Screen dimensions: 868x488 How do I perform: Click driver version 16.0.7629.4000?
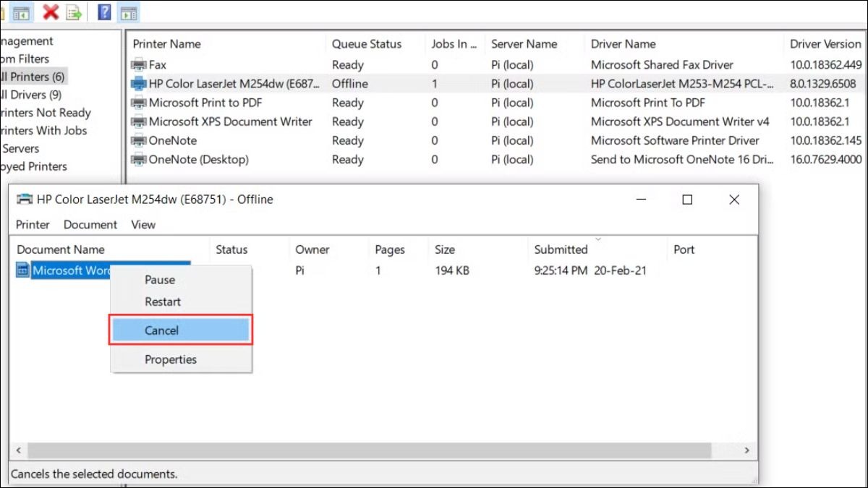click(x=826, y=159)
